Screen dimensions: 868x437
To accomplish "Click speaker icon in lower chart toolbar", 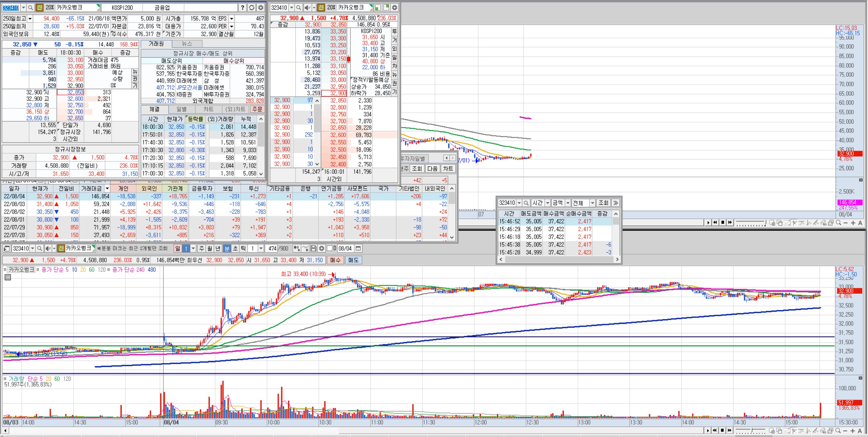I will pos(48,248).
